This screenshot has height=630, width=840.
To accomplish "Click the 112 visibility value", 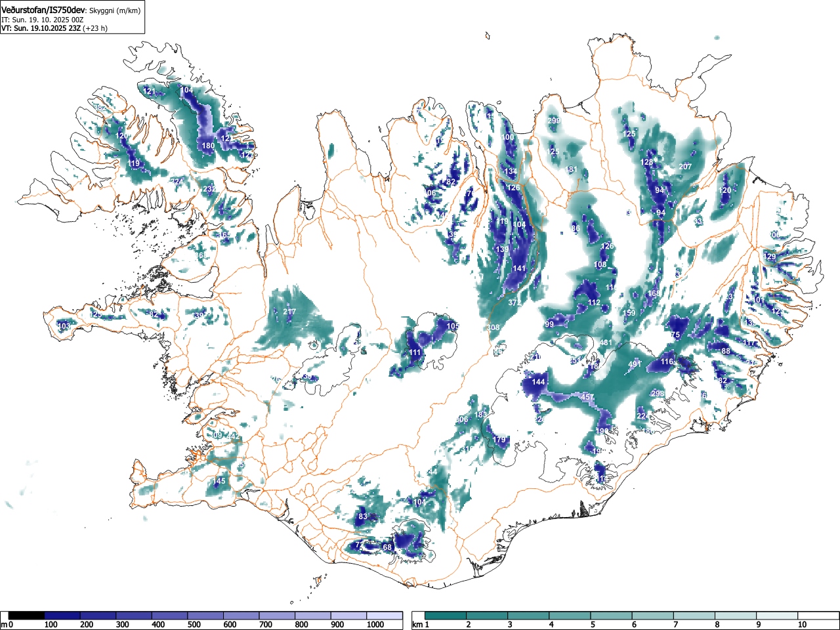I will click(x=595, y=303).
